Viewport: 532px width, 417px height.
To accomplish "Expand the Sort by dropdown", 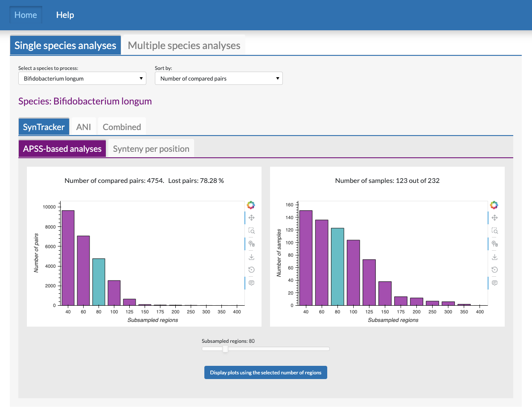I will click(x=218, y=78).
